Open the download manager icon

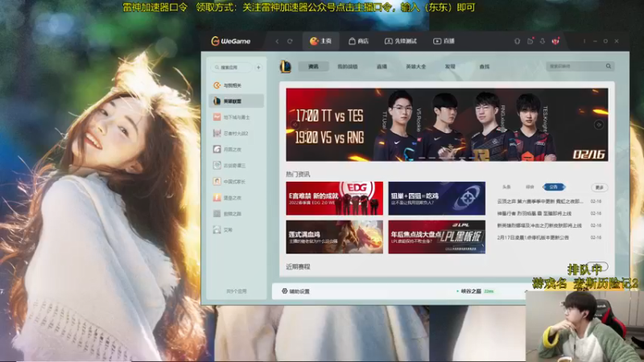coord(543,41)
